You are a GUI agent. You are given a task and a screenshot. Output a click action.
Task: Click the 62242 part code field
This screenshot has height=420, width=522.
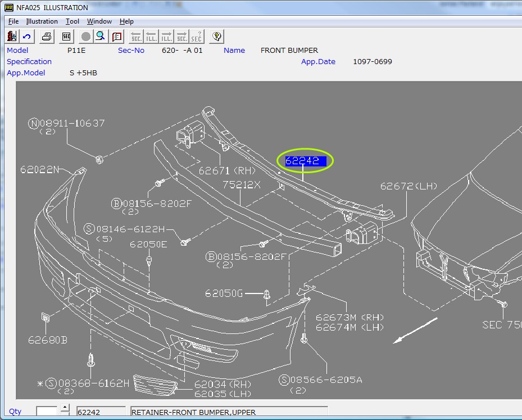101,412
